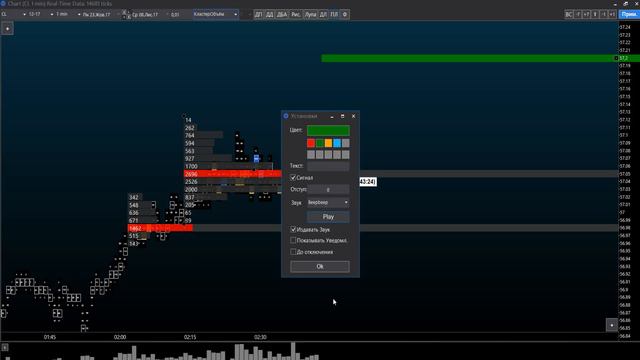The height and width of the screenshot is (360, 640).
Task: Open chart settings gear icon
Action: tap(345, 14)
